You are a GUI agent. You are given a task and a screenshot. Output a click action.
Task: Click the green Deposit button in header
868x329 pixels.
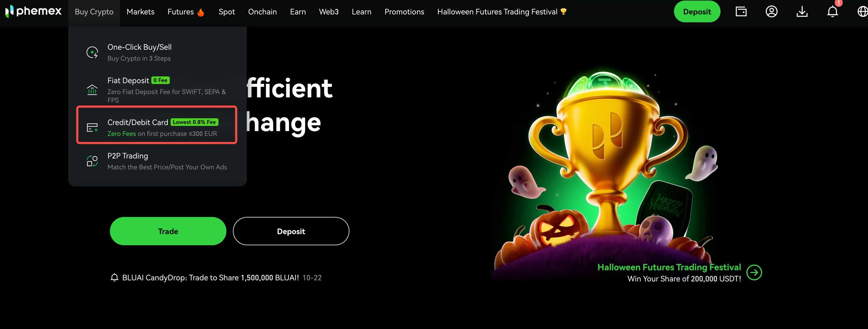coord(697,12)
